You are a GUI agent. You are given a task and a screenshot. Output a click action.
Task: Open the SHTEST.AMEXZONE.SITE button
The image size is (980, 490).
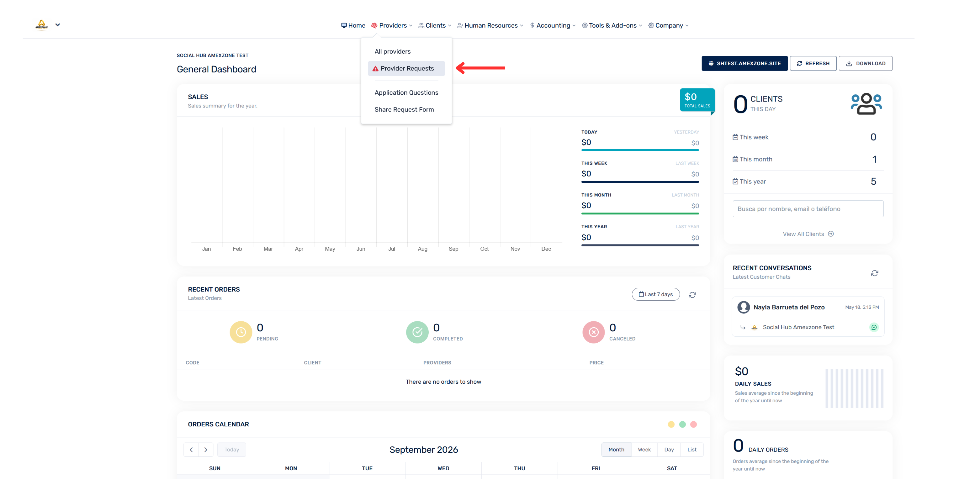click(744, 64)
